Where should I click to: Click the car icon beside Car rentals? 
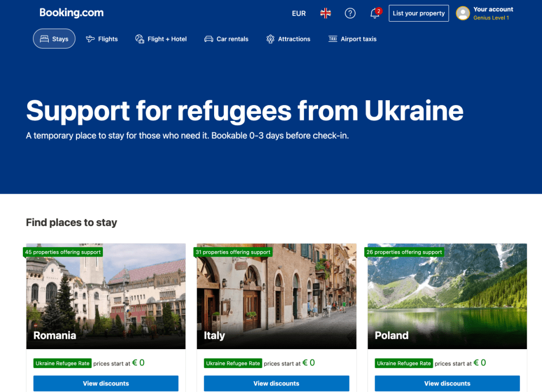(x=209, y=39)
